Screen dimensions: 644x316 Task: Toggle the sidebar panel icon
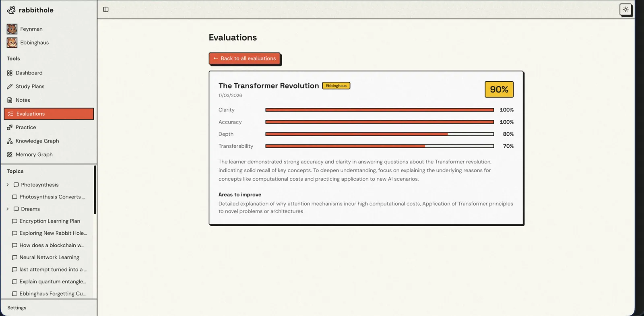pos(106,9)
